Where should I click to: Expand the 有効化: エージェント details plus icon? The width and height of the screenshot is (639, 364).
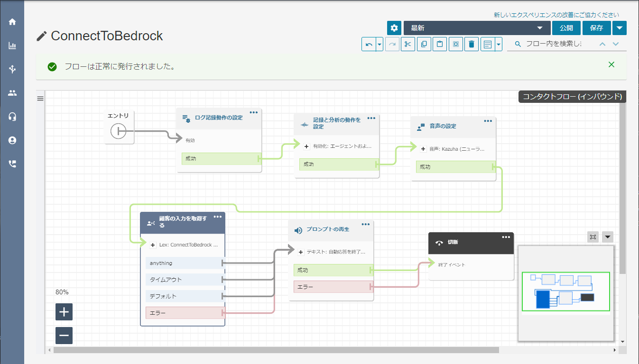[306, 146]
